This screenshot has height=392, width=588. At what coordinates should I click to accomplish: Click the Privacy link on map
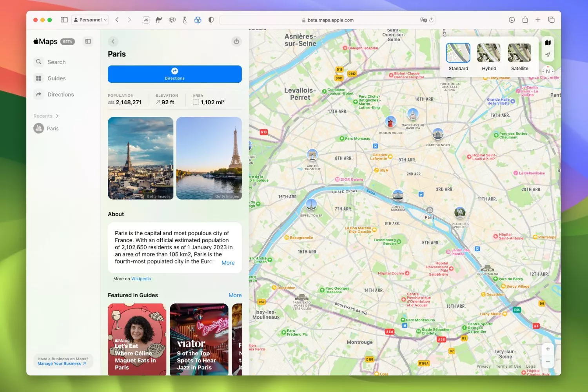(x=483, y=367)
